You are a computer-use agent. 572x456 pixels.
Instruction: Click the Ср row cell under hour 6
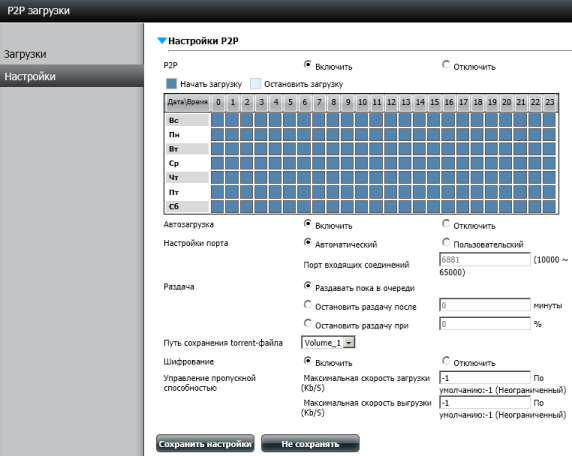(x=304, y=163)
